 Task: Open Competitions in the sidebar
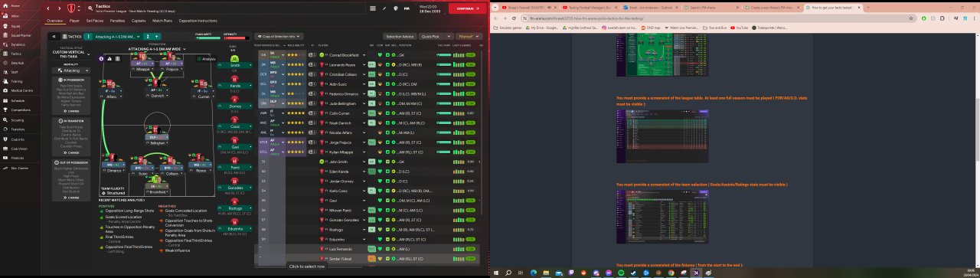pos(21,110)
